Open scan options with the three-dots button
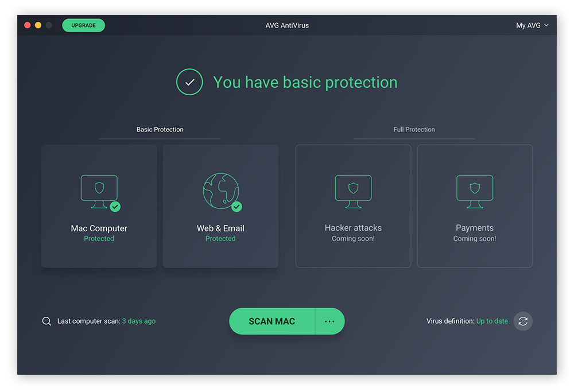 point(329,321)
